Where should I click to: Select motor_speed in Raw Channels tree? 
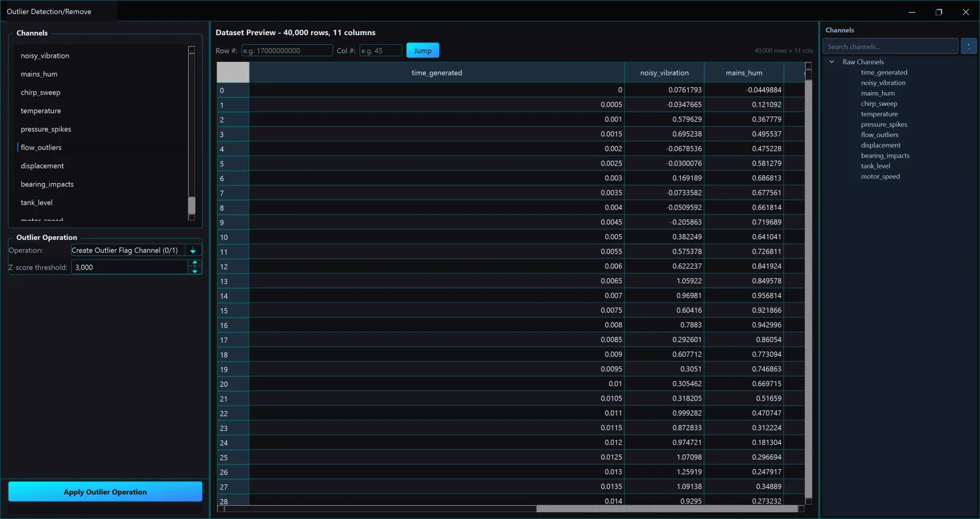880,176
